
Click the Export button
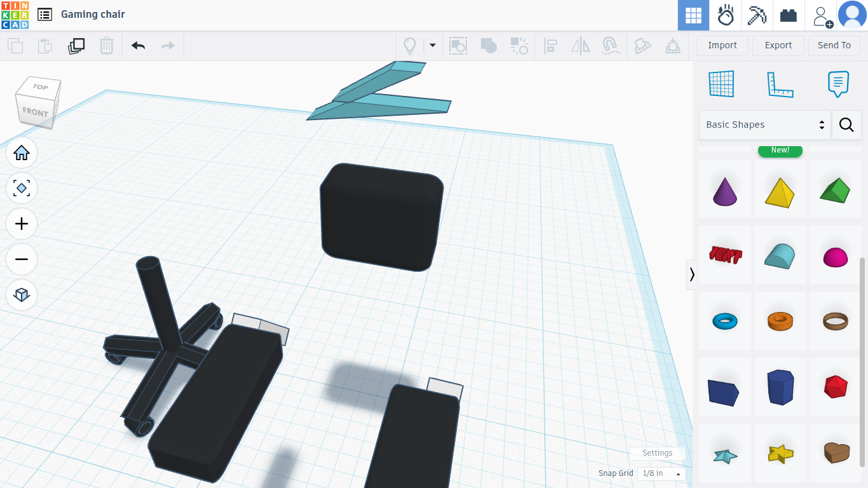[x=778, y=45]
